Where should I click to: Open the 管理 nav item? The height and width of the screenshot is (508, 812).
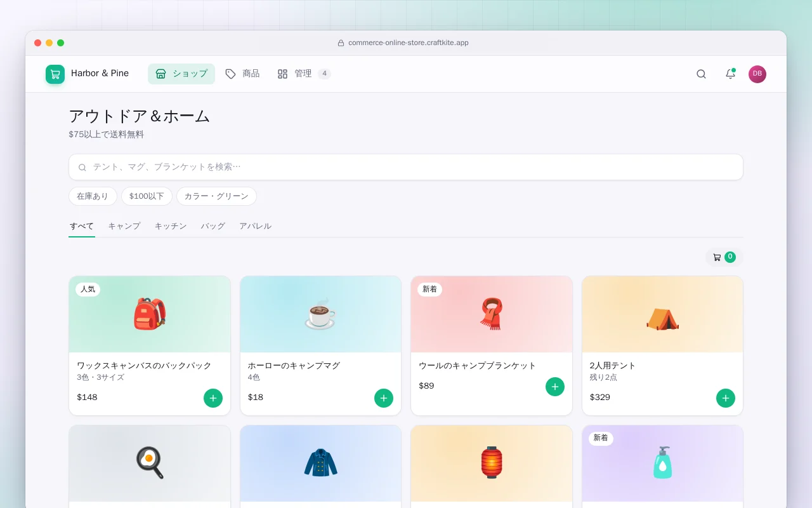point(304,74)
